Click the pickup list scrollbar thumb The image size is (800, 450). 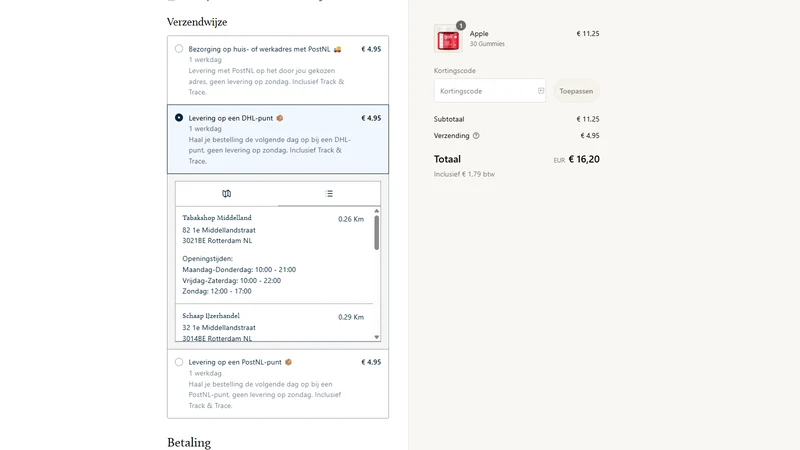(x=377, y=233)
